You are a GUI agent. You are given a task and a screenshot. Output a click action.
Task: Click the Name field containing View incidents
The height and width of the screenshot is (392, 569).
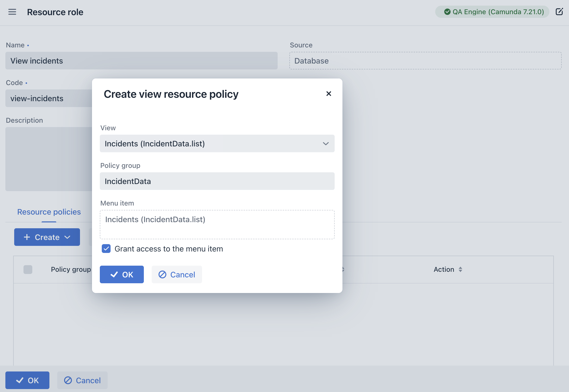pyautogui.click(x=141, y=61)
